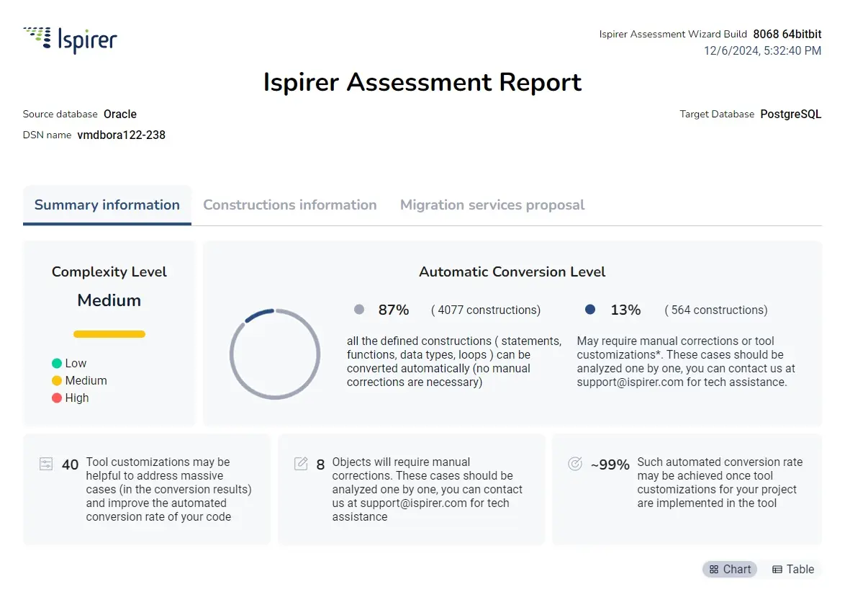Click the yellow complexity level bar
The image size is (868, 592).
click(x=109, y=334)
